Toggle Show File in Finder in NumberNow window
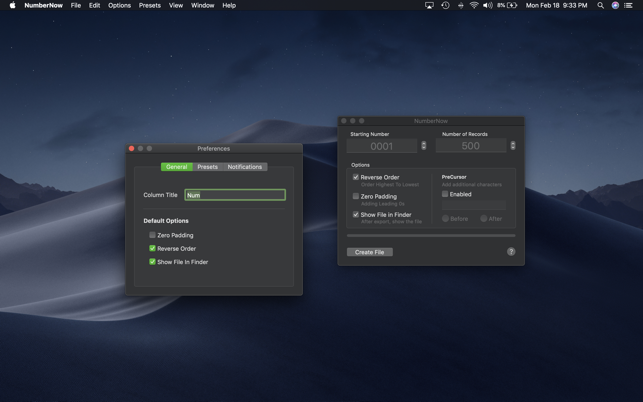643x402 pixels. [356, 215]
